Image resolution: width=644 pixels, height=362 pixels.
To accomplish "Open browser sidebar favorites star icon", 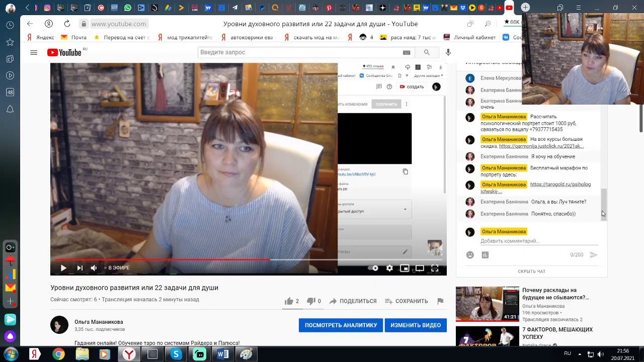I will coord(10,42).
